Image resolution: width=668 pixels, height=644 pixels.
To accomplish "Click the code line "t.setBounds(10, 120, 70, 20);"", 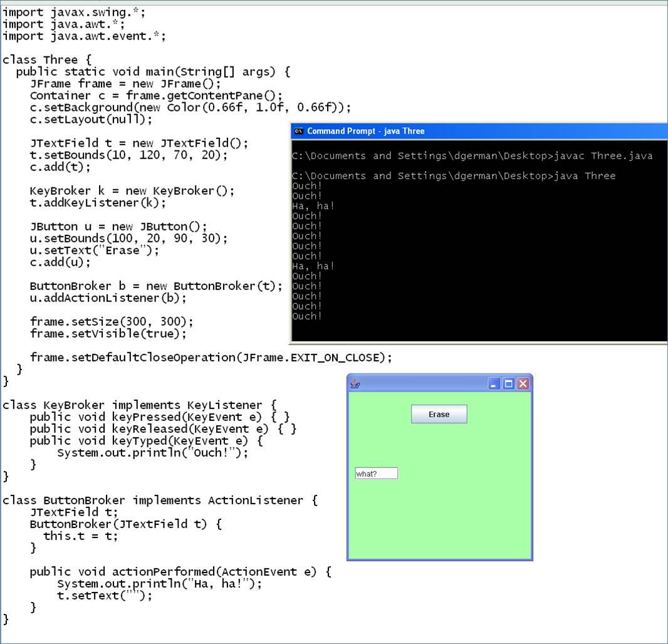I will click(x=128, y=155).
